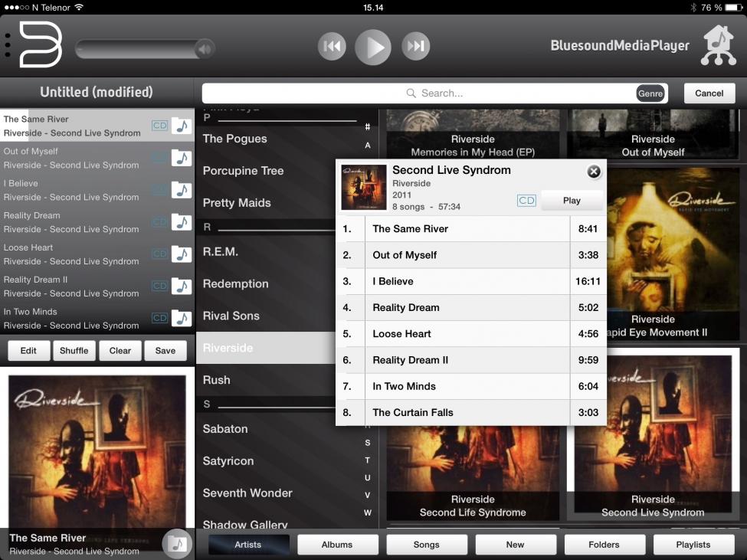Choose track 4 Reality Dream in popup
Screen dimensions: 747x560
471,308
